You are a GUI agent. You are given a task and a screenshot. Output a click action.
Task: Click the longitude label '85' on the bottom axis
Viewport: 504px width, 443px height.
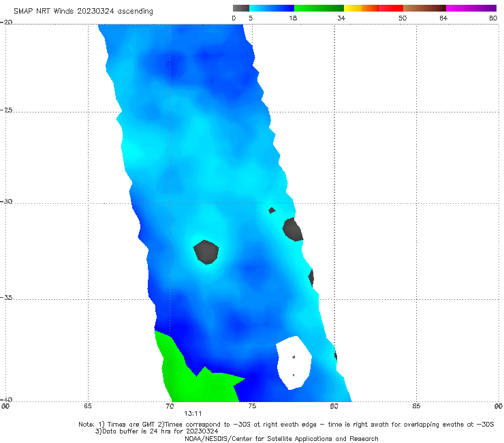coord(416,406)
